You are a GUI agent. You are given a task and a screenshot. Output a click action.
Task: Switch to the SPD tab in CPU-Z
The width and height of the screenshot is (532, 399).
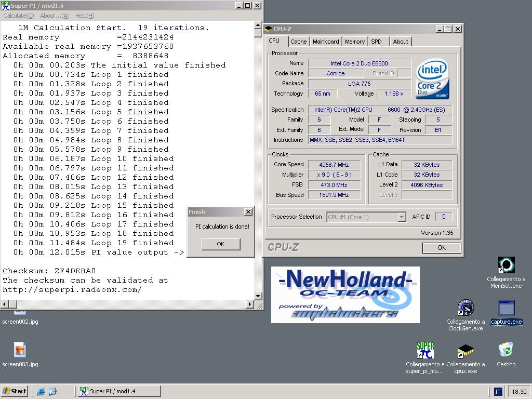click(376, 42)
